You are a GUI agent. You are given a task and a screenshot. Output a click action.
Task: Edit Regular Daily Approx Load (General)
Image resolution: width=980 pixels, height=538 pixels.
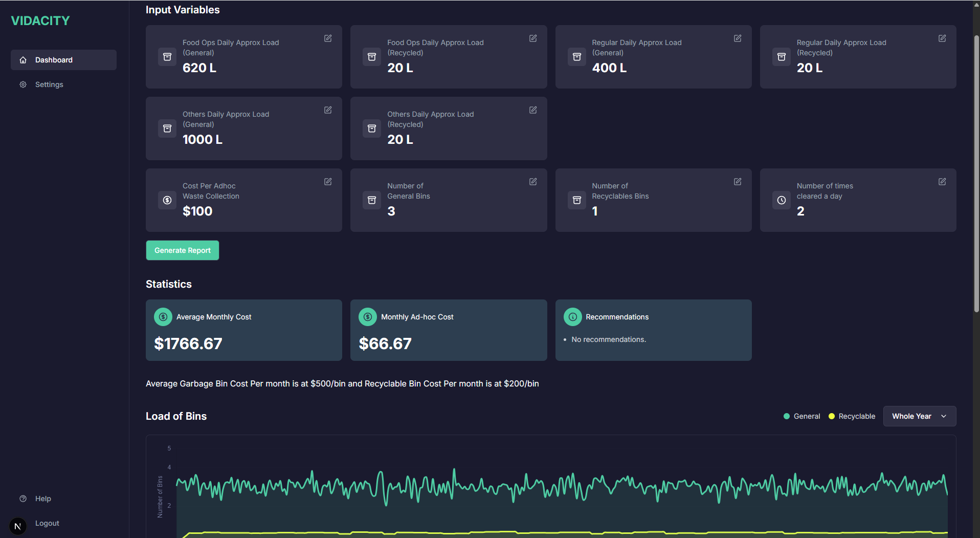(738, 38)
